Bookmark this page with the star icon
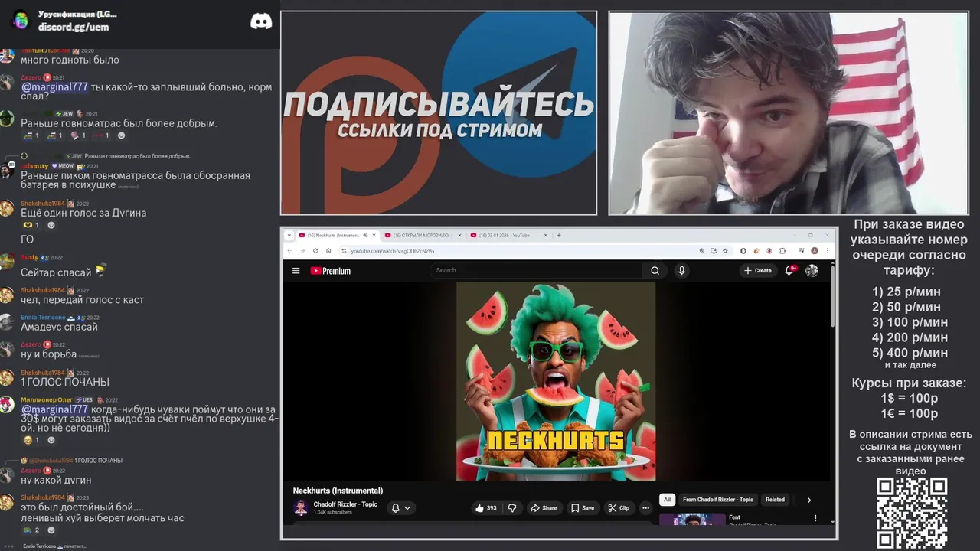Screen dimensions: 980x551 tap(725, 251)
